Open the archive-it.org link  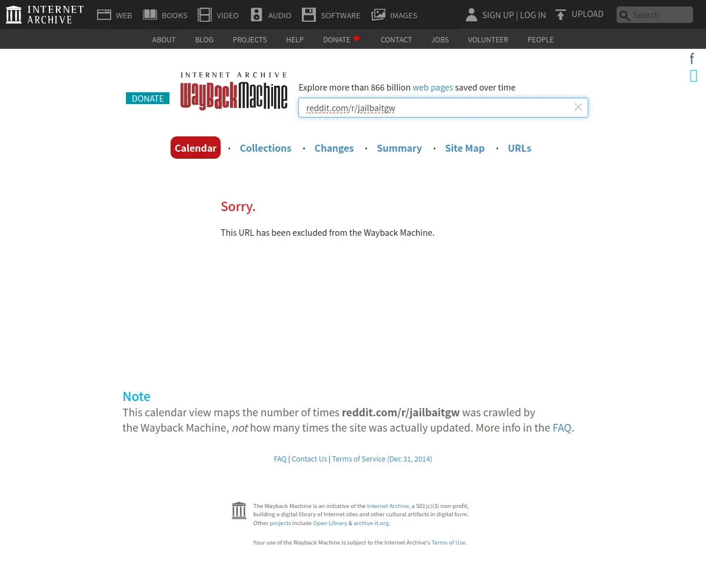371,523
